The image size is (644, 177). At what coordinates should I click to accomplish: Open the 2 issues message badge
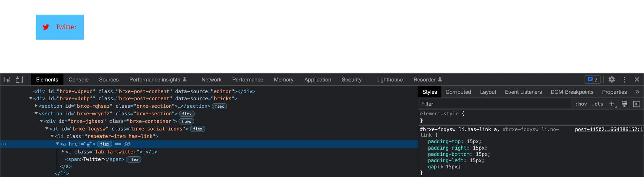click(592, 80)
